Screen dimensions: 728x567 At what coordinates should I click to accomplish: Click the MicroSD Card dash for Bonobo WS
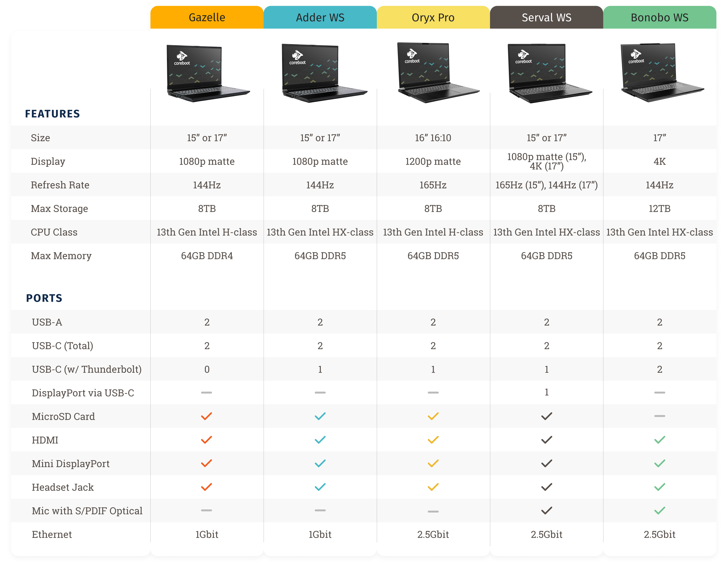[659, 416]
